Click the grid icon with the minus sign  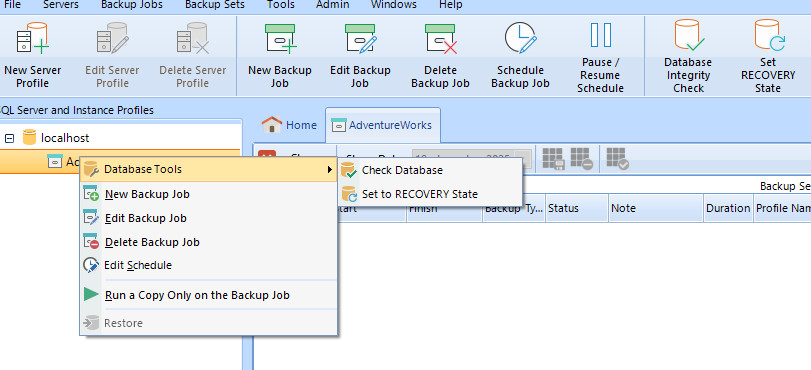pos(581,159)
